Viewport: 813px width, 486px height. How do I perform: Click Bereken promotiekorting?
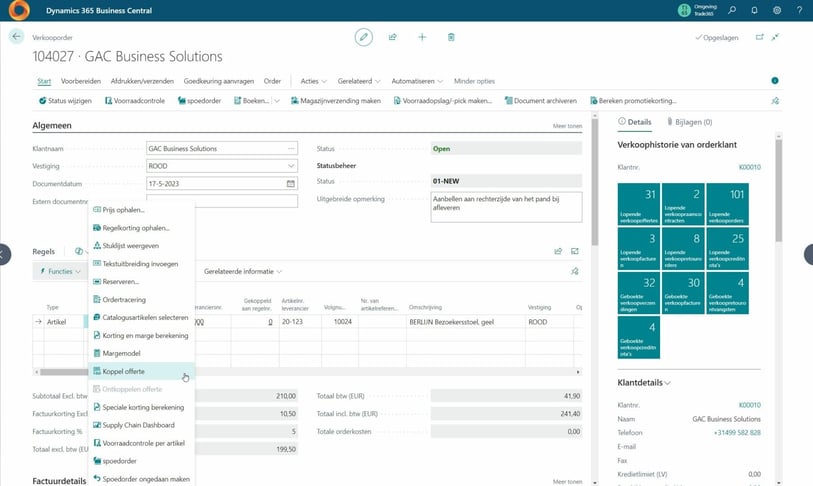pyautogui.click(x=633, y=101)
